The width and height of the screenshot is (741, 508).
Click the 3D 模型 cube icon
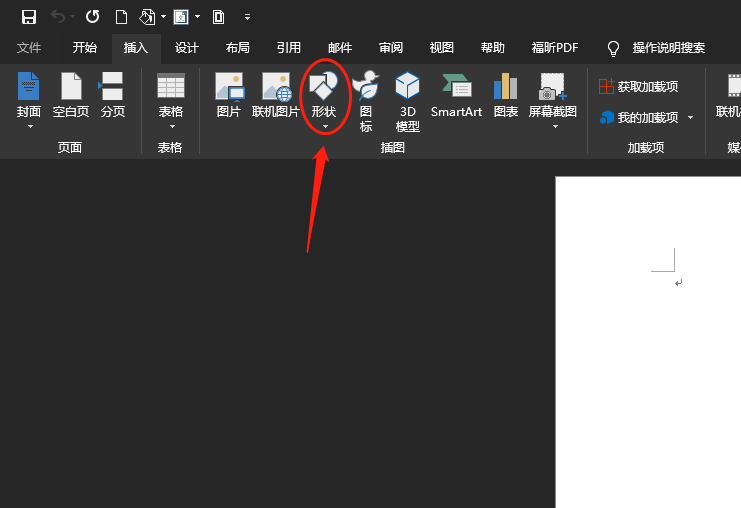coord(407,86)
